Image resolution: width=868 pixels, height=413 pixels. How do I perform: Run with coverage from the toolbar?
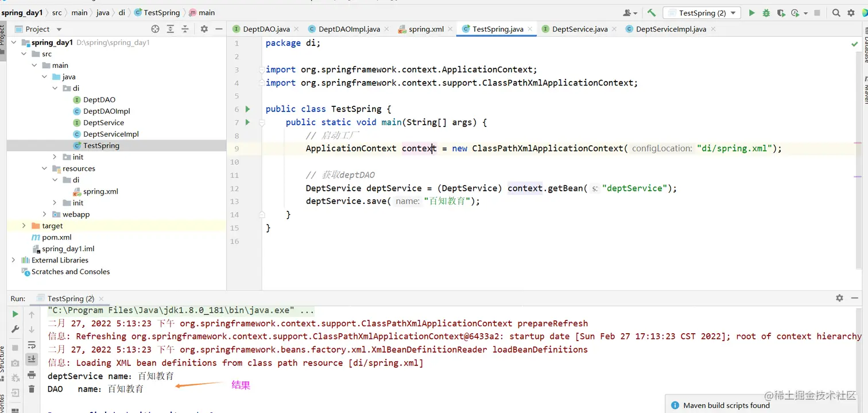click(781, 13)
